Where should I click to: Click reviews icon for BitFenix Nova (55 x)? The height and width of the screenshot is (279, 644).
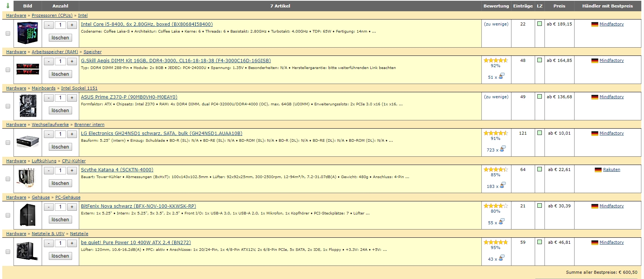(502, 221)
